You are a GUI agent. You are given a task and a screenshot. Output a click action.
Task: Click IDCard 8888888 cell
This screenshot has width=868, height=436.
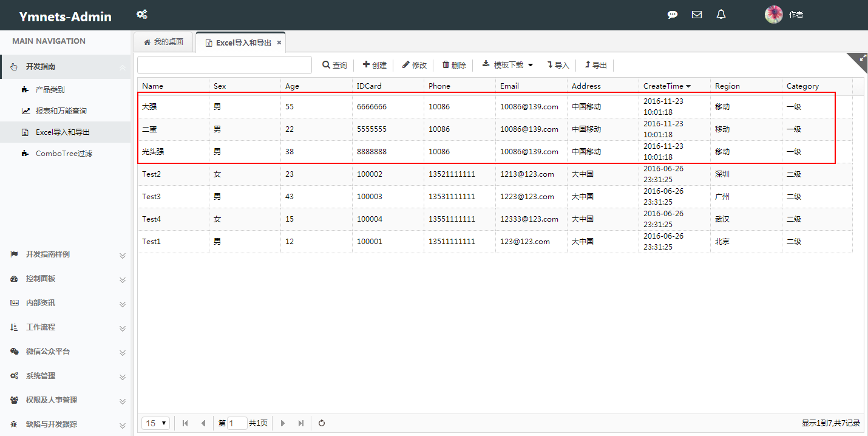tap(388, 152)
